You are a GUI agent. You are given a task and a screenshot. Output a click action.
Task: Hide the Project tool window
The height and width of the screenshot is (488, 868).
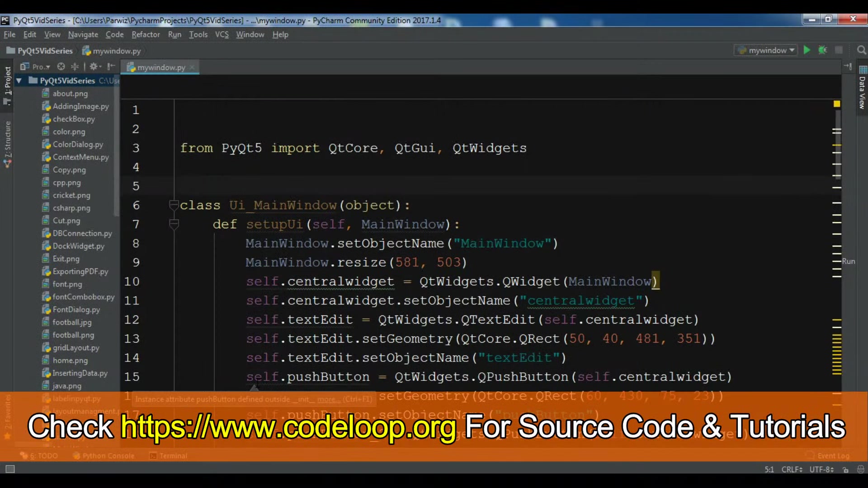(111, 67)
